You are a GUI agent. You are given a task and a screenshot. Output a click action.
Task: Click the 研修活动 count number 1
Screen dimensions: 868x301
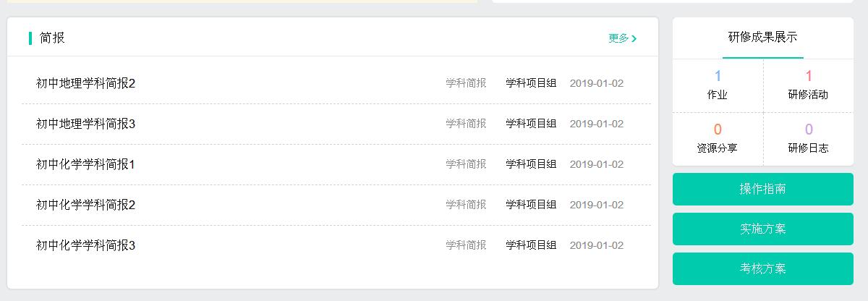808,76
